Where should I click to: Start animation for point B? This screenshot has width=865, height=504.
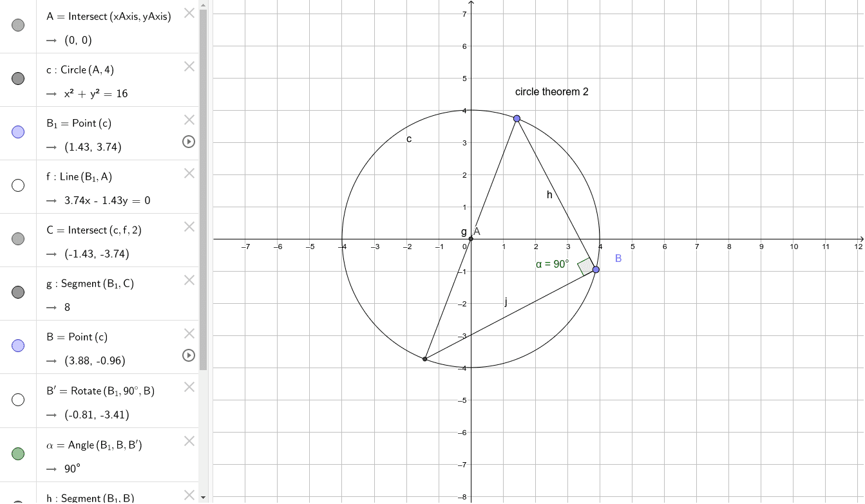(189, 355)
